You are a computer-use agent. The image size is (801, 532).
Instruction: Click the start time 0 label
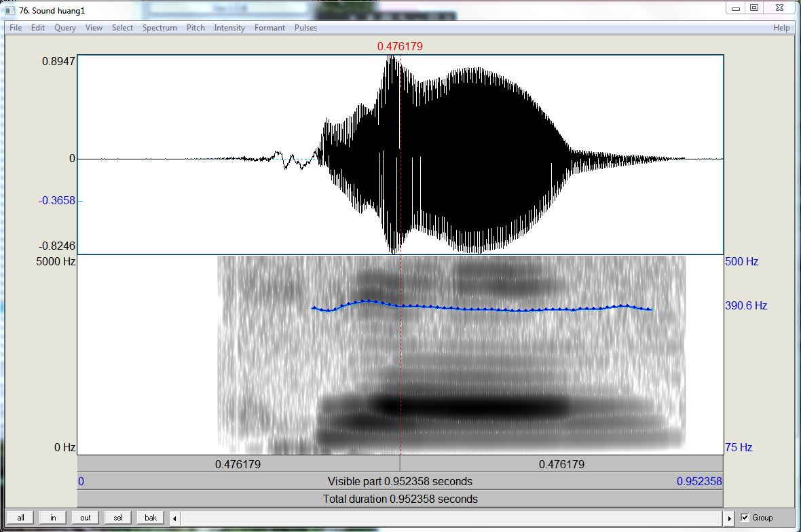(x=81, y=482)
